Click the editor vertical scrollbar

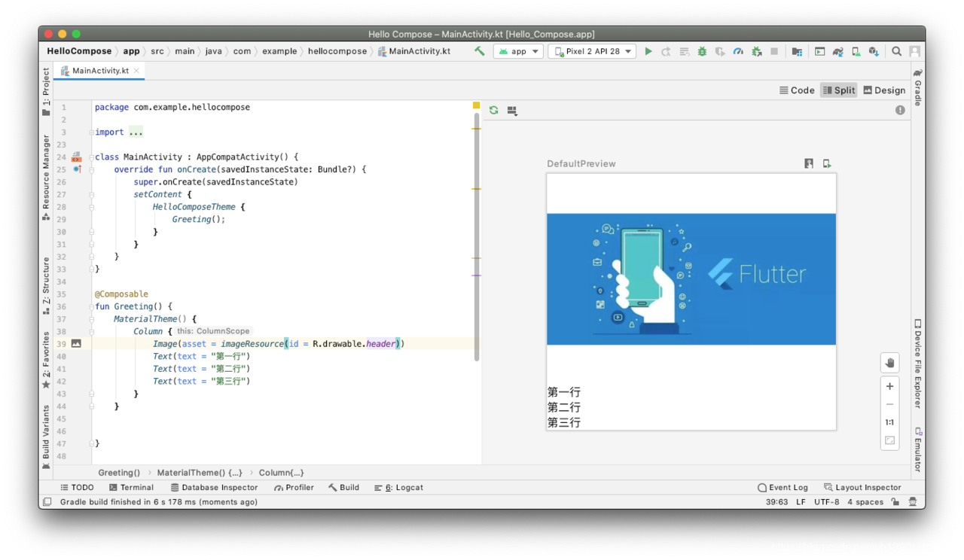click(x=477, y=237)
